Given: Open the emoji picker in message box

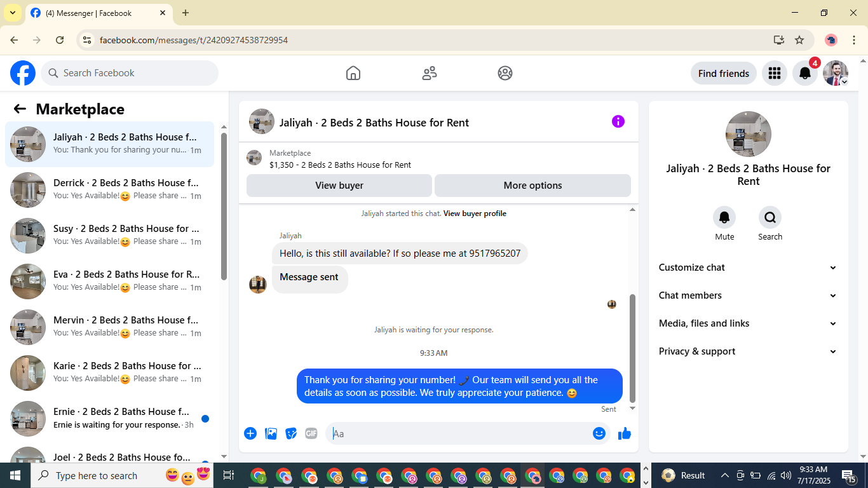Looking at the screenshot, I should (x=599, y=433).
